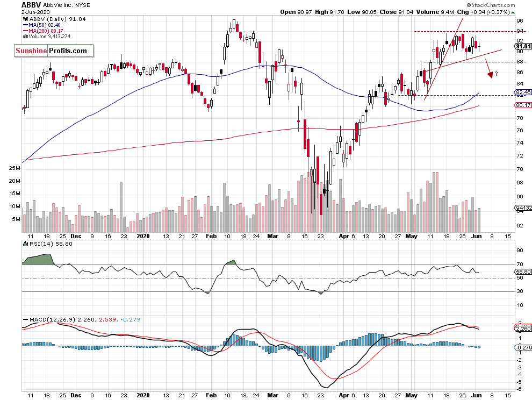Viewport: 532px width, 400px height.
Task: Click the 82.46 moving-average tag on the right axis
Action: click(523, 92)
